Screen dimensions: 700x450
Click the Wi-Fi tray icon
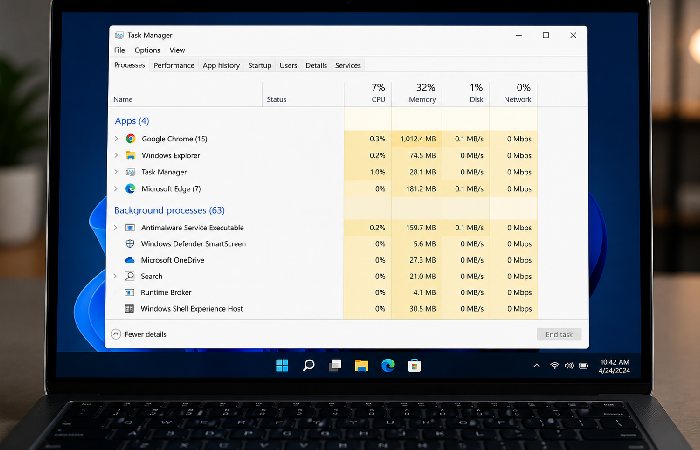(554, 366)
